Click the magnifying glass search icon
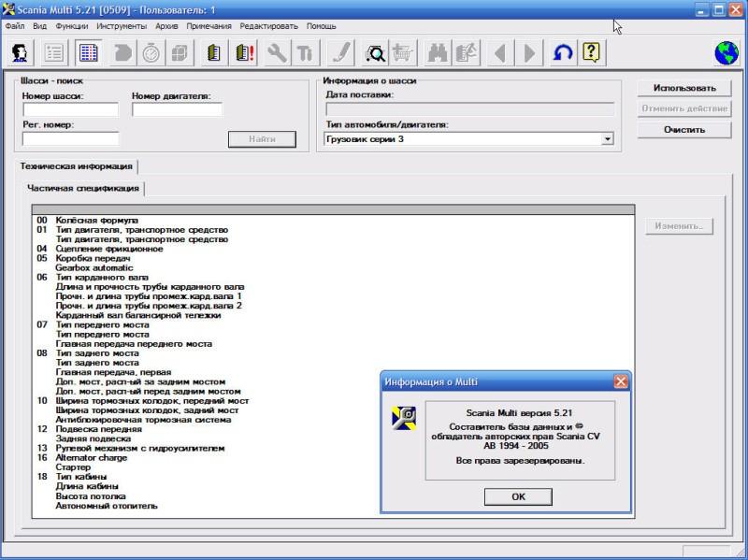 click(x=375, y=53)
